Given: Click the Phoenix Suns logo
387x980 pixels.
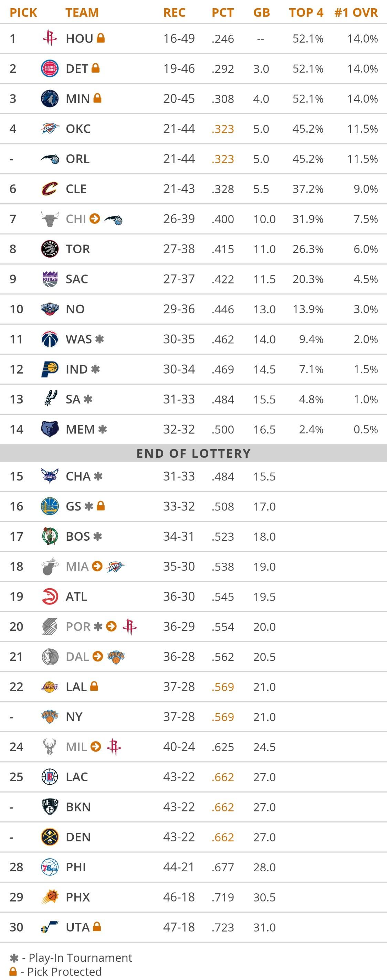Looking at the screenshot, I should [x=50, y=897].
